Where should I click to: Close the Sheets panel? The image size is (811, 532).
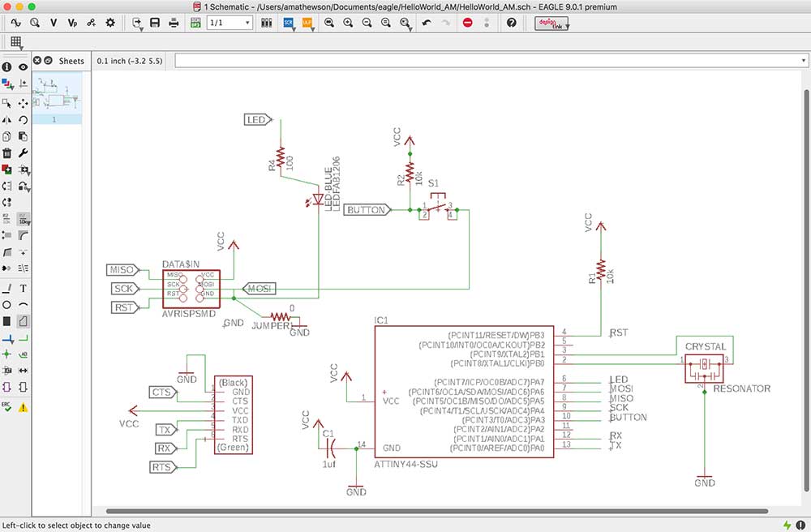(x=36, y=61)
